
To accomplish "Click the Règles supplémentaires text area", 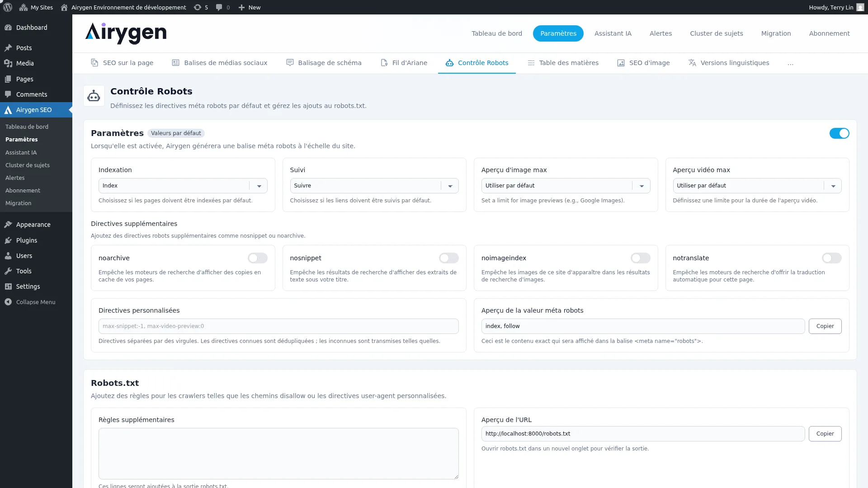I will (278, 454).
